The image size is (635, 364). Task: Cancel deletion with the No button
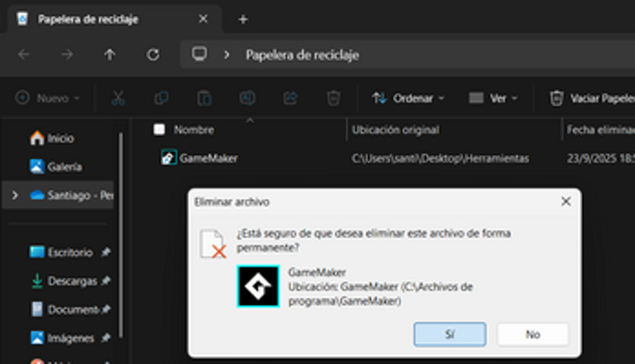tap(533, 334)
